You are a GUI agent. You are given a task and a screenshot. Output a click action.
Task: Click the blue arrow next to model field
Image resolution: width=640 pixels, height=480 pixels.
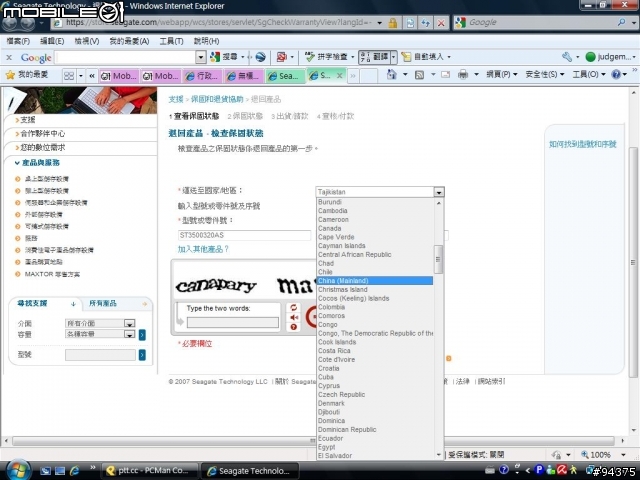tap(142, 355)
